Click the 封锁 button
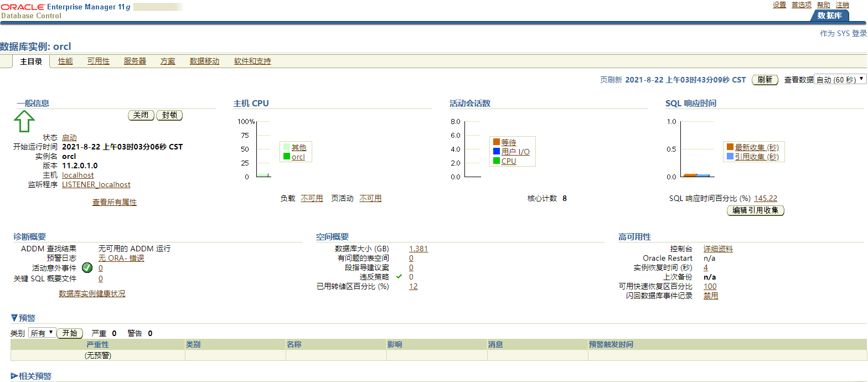The image size is (868, 382). tap(169, 115)
